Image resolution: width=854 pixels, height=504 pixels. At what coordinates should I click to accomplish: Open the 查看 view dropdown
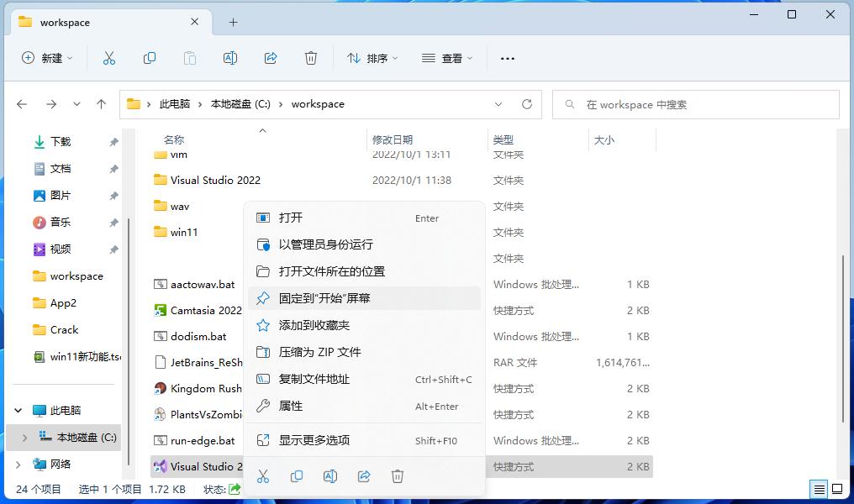point(448,58)
